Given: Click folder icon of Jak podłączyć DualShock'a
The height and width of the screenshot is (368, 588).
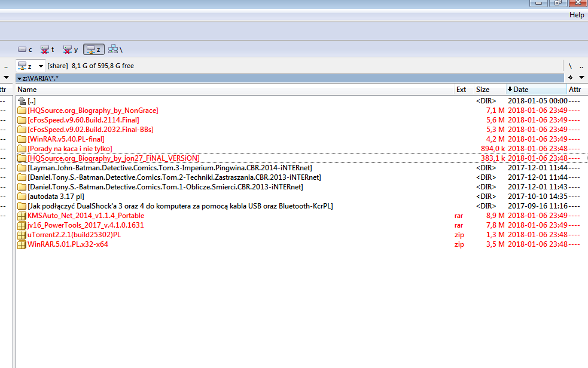Looking at the screenshot, I should pos(22,206).
